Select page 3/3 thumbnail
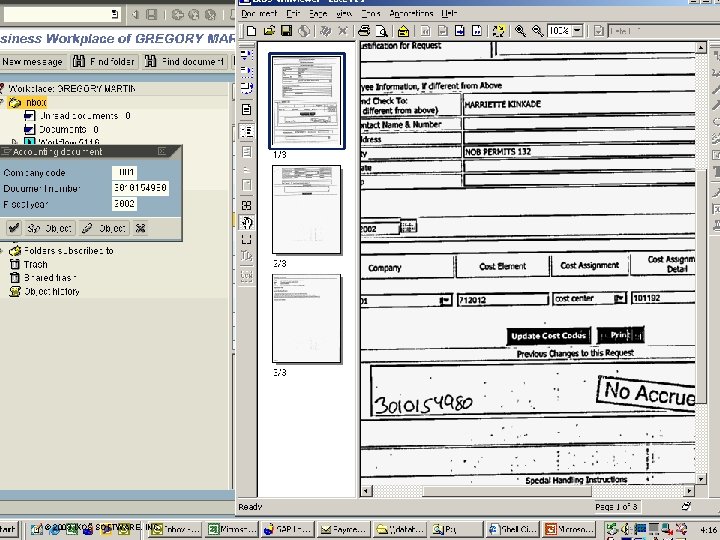 pyautogui.click(x=307, y=318)
